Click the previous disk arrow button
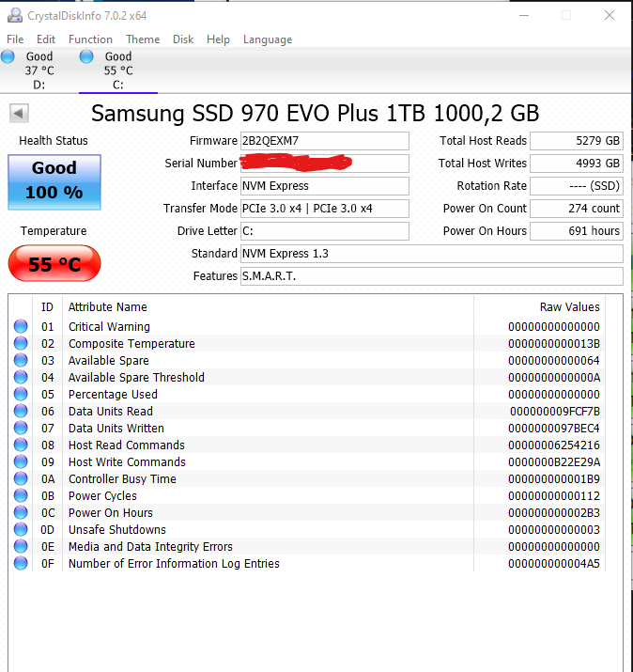The width and height of the screenshot is (633, 672). [19, 114]
